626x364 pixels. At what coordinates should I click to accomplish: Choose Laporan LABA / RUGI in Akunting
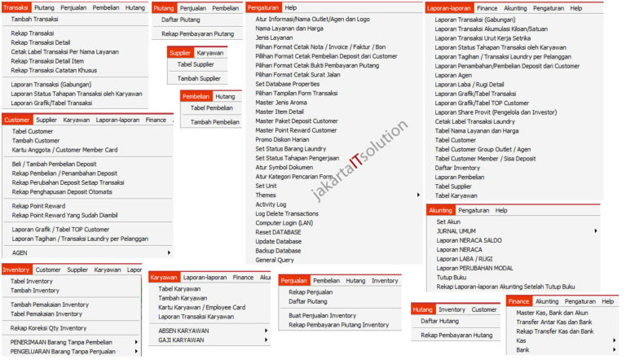[465, 259]
